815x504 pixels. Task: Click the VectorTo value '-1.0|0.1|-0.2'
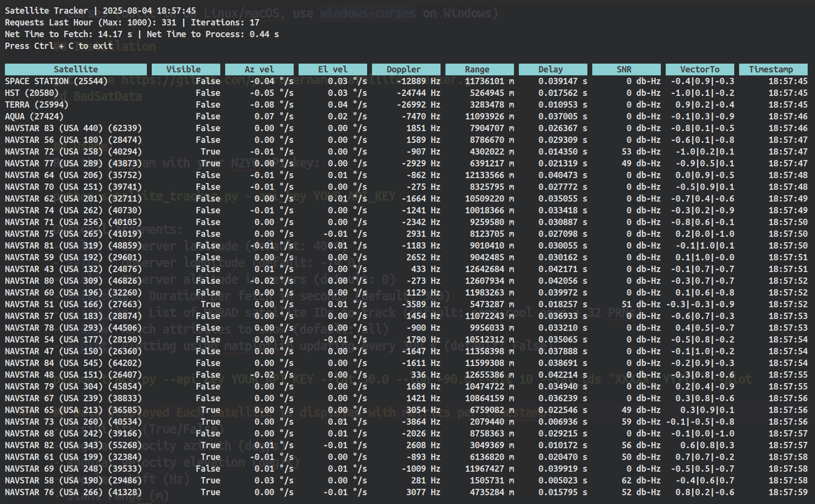(702, 93)
